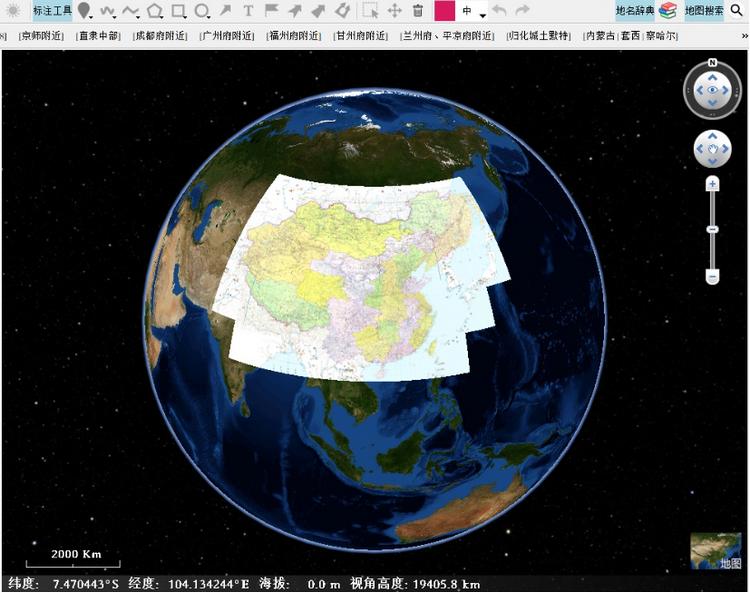Select the freehand curve line tool
This screenshot has height=593, width=750.
(106, 10)
